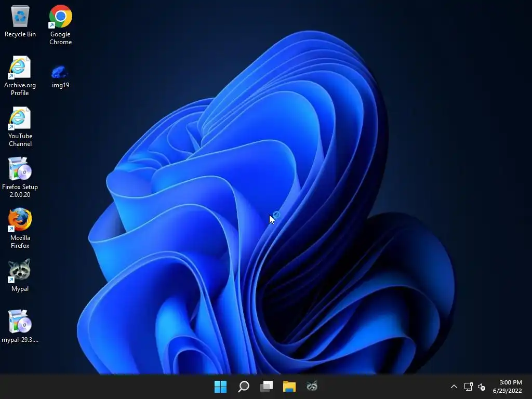Click the 'img19' file name text

(60, 85)
